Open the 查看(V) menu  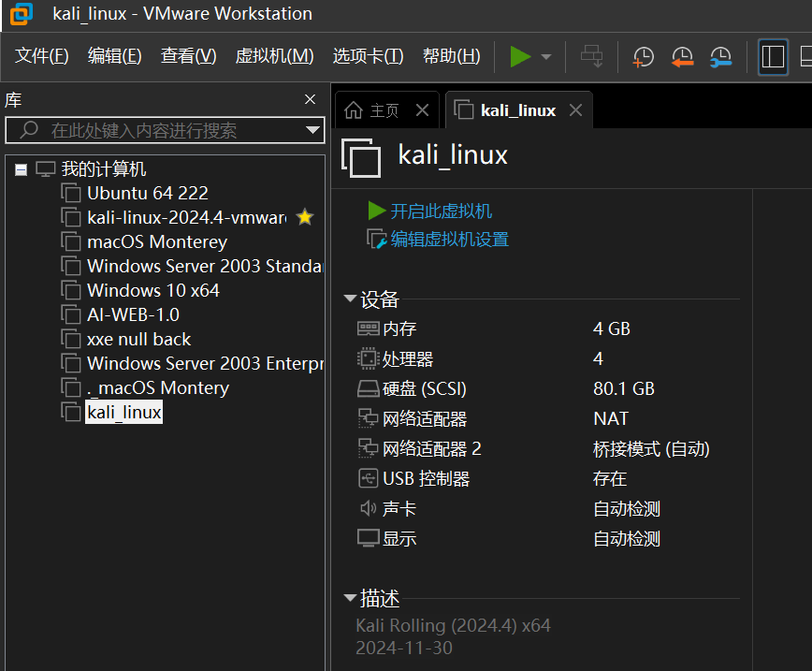(189, 55)
